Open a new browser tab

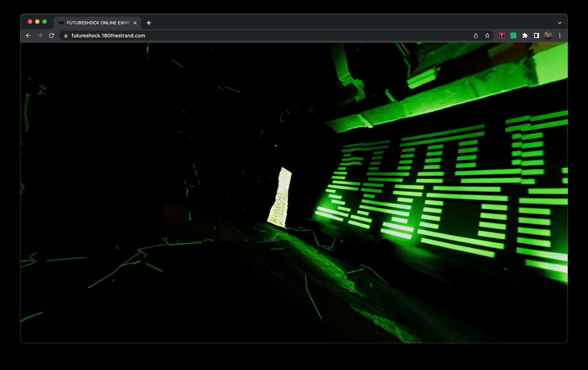tap(149, 23)
